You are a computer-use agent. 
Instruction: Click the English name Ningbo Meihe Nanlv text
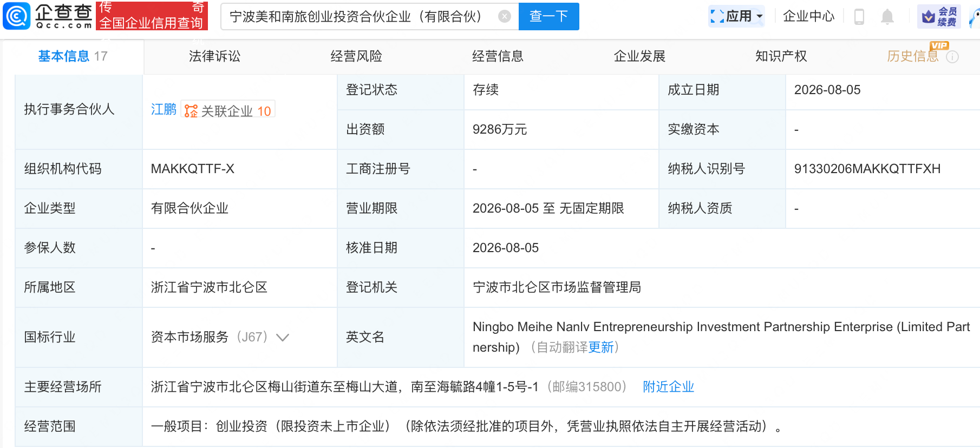coord(721,337)
